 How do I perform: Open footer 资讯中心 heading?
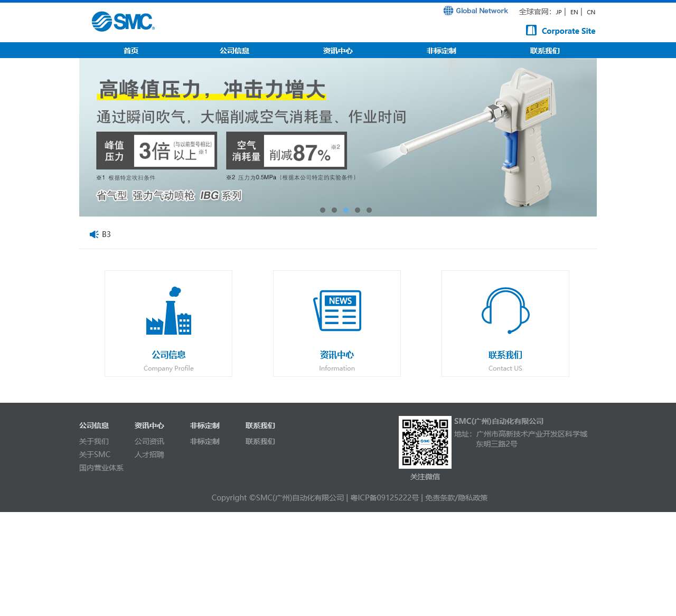(x=149, y=425)
